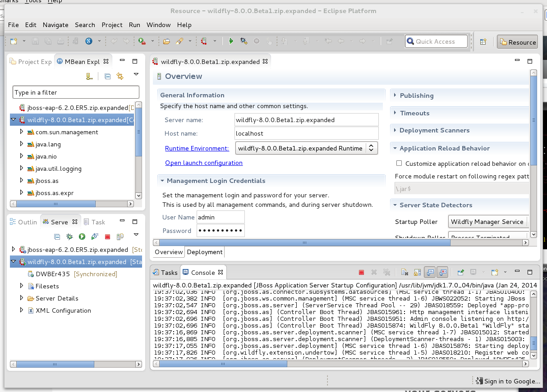547x392 pixels.
Task: Start server in debug mode in Servers view
Action: tap(69, 237)
